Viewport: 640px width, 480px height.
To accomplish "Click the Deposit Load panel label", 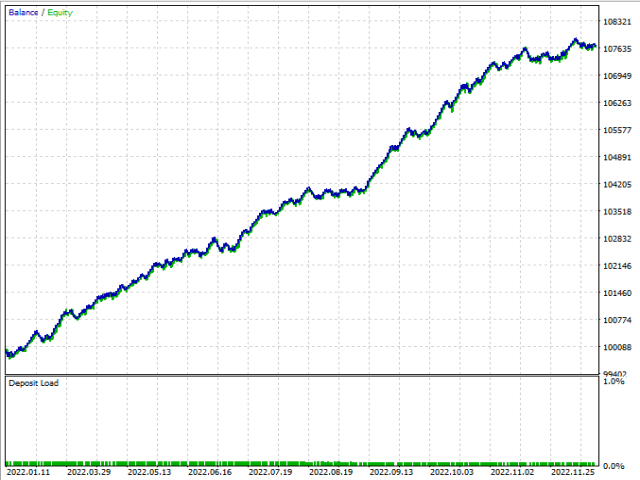I will coord(33,383).
